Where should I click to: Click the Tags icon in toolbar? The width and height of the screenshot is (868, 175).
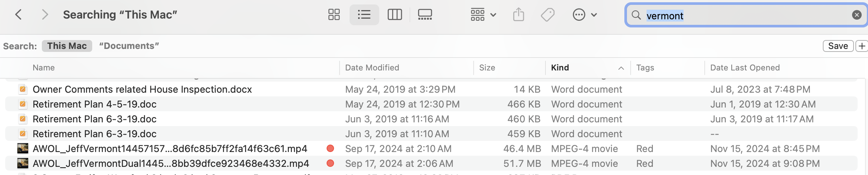click(x=547, y=15)
